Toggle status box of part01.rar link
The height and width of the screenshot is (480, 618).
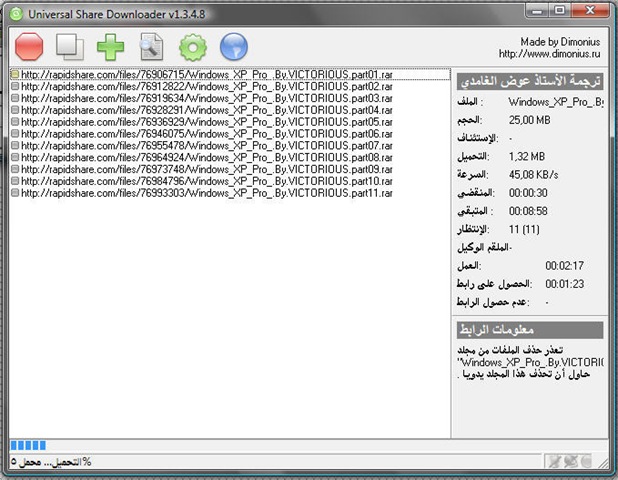click(15, 74)
